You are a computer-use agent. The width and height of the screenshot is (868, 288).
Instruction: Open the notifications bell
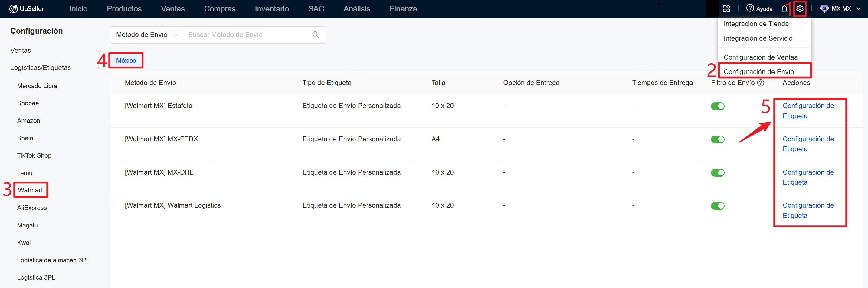[784, 8]
